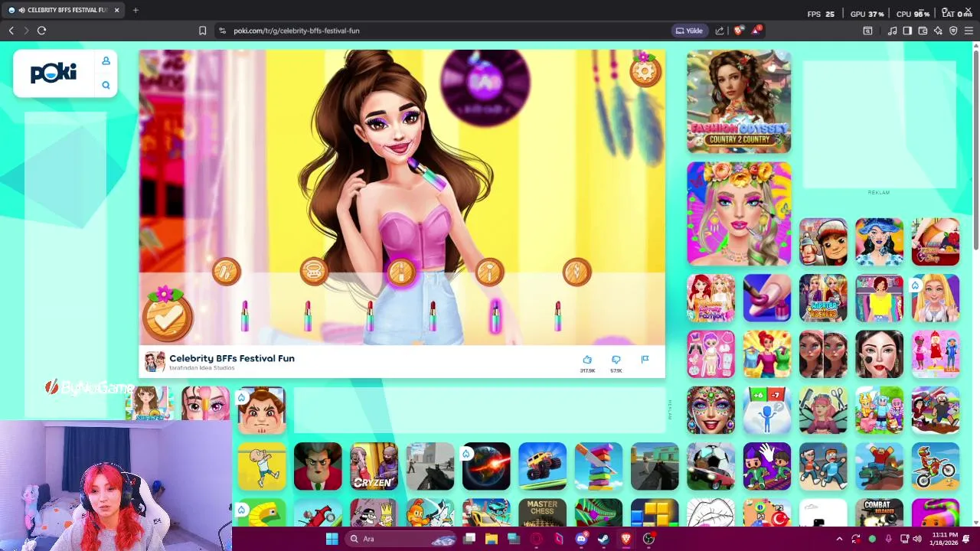The image size is (980, 551).
Task: Open Brave Rewards triangle icon
Action: click(756, 31)
